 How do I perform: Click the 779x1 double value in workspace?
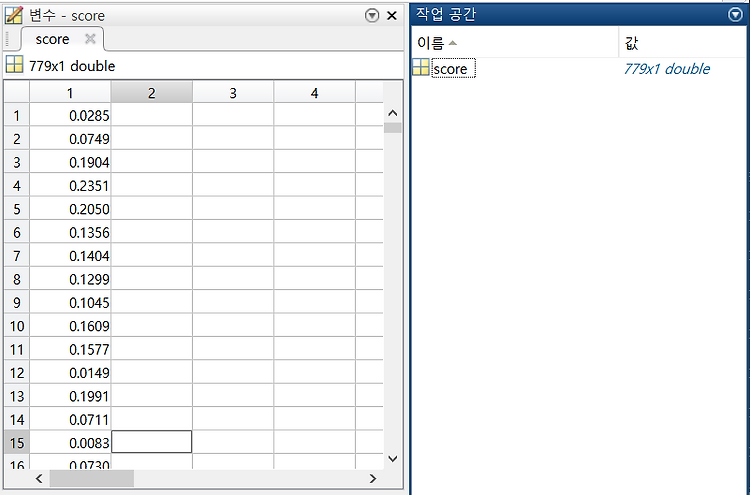click(x=666, y=69)
